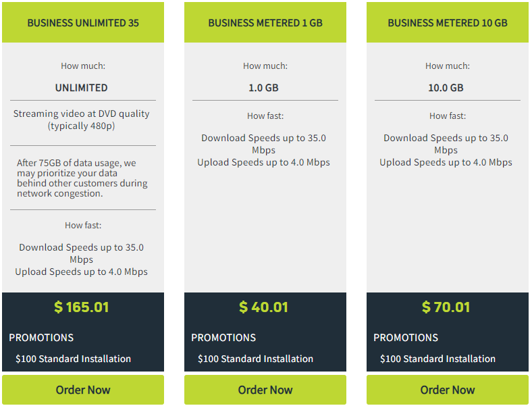This screenshot has width=532, height=408.
Task: Click the $ 70.01 price
Action: [x=446, y=307]
